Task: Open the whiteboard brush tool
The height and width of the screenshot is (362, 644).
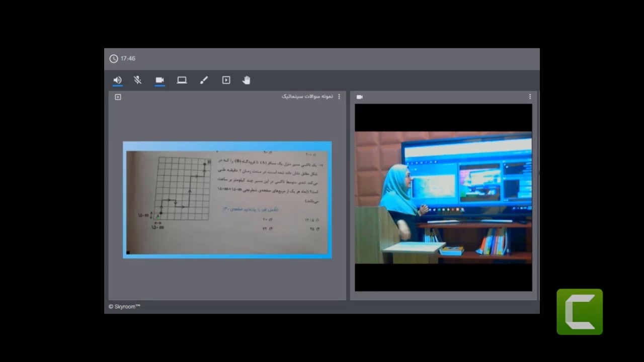Action: (x=204, y=80)
